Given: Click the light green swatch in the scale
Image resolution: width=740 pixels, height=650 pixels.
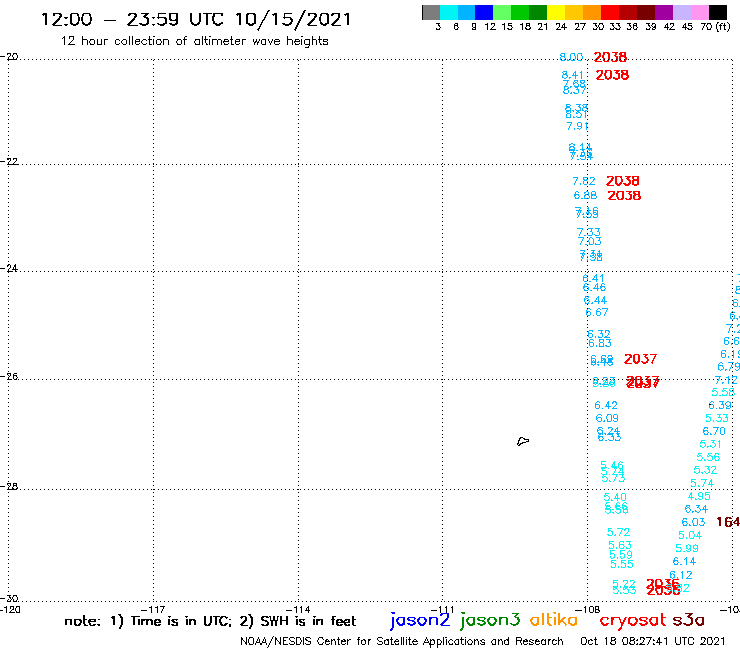Looking at the screenshot, I should (x=502, y=12).
